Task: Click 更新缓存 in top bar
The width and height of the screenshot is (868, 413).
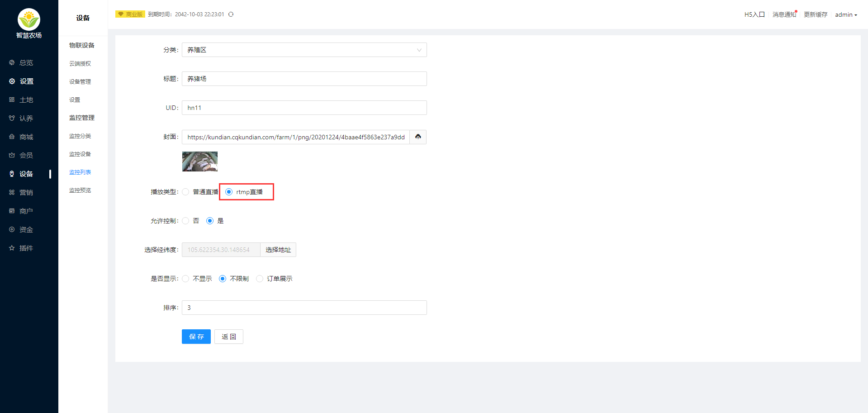Action: [816, 14]
